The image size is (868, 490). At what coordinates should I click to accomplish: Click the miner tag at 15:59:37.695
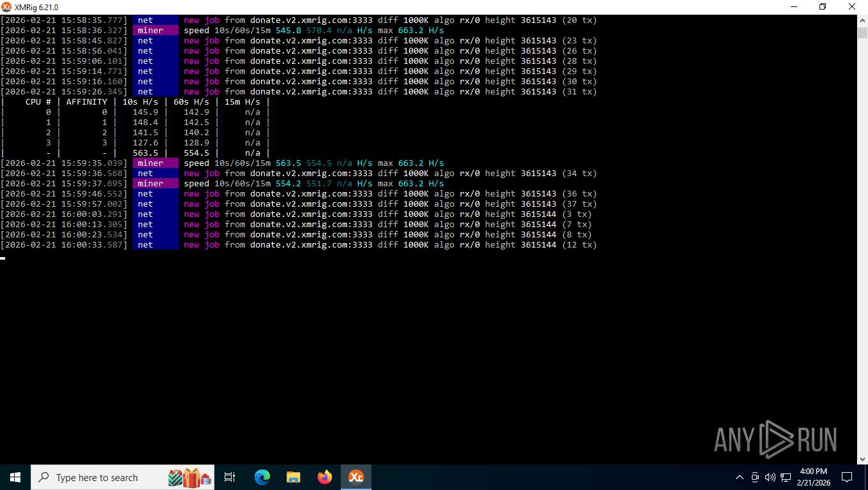point(156,184)
